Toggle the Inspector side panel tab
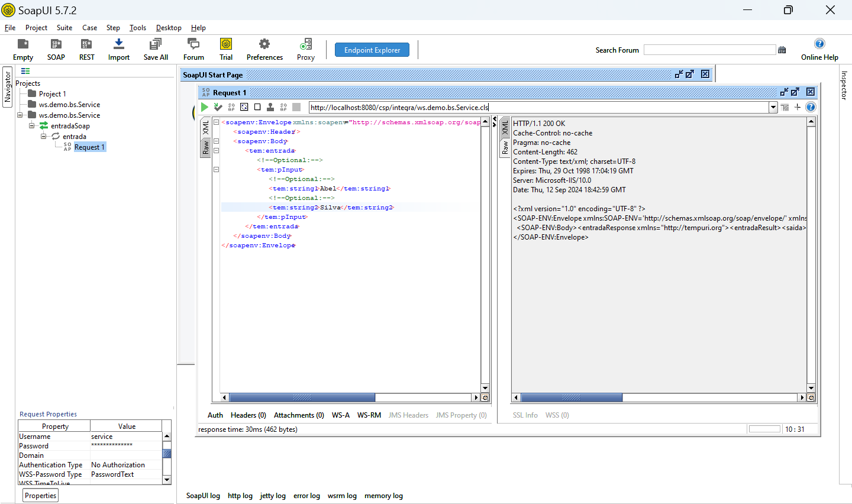Viewport: 852px width, 504px height. [844, 85]
